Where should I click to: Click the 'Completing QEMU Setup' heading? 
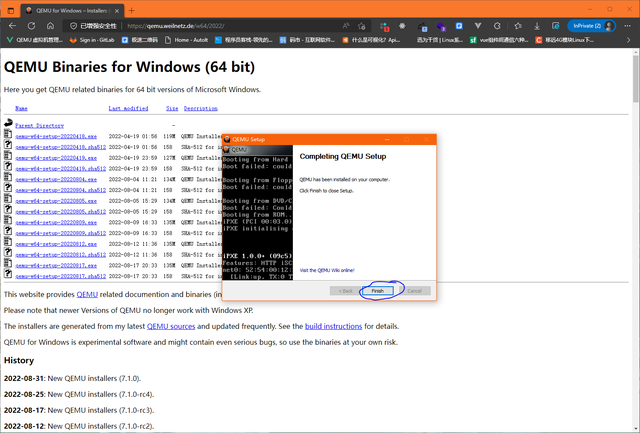tap(343, 156)
